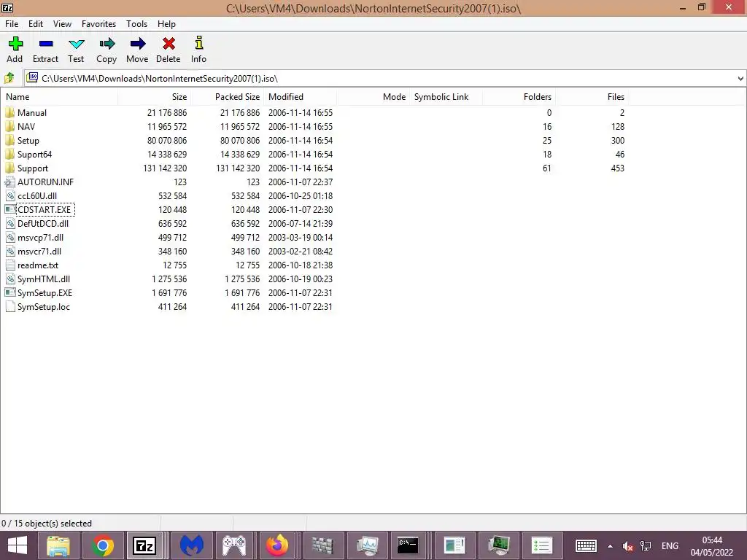
Task: Select the SymHTML.dll file name
Action: 43,279
